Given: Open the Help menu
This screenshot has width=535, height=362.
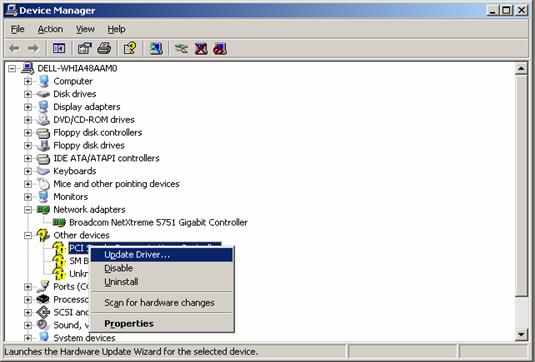Looking at the screenshot, I should pyautogui.click(x=116, y=29).
